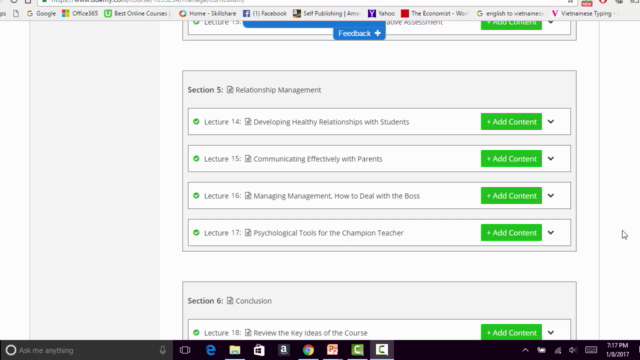Viewport: 640px width, 360px height.
Task: Click document icon of Lecture 17 title
Action: [248, 233]
